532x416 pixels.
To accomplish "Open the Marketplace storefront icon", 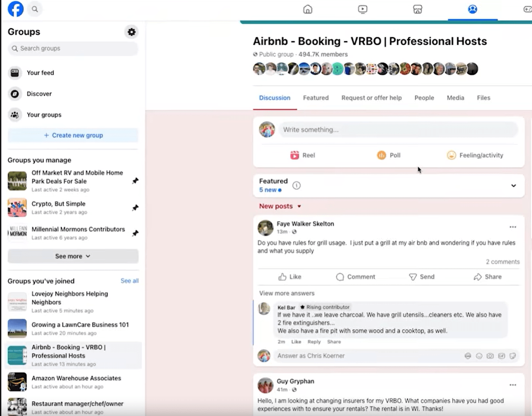I will 417,9.
